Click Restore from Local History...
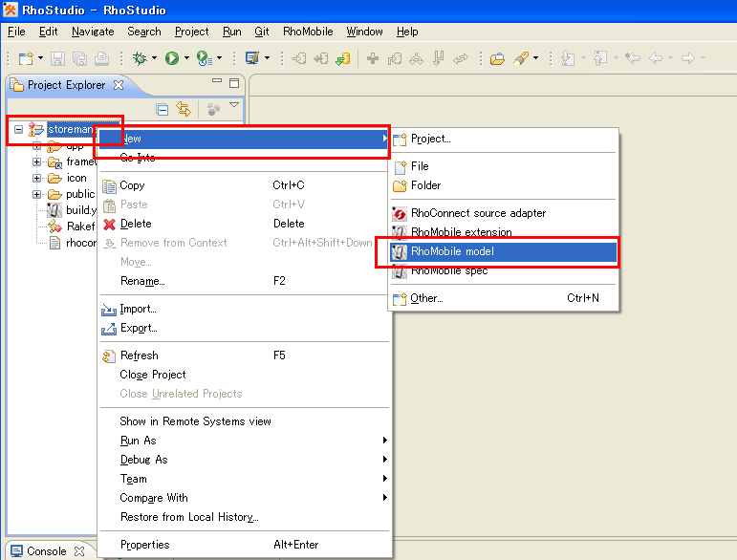The height and width of the screenshot is (560, 737). [245, 517]
